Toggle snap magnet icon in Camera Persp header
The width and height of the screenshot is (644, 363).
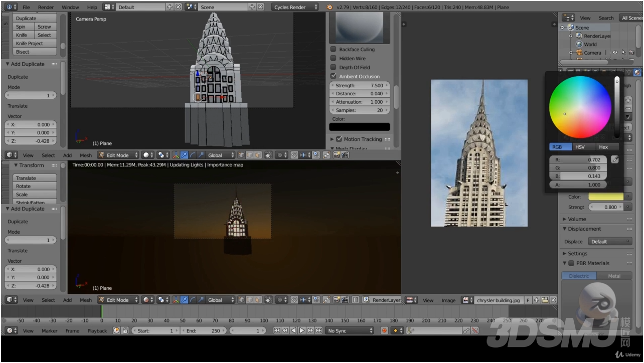294,155
